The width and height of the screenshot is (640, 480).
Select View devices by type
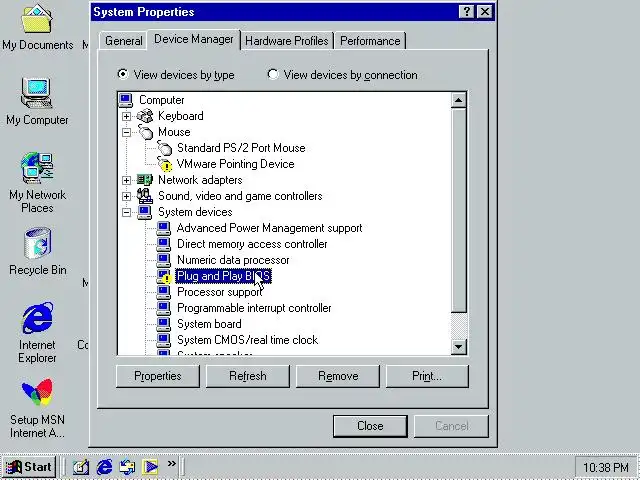click(176, 75)
